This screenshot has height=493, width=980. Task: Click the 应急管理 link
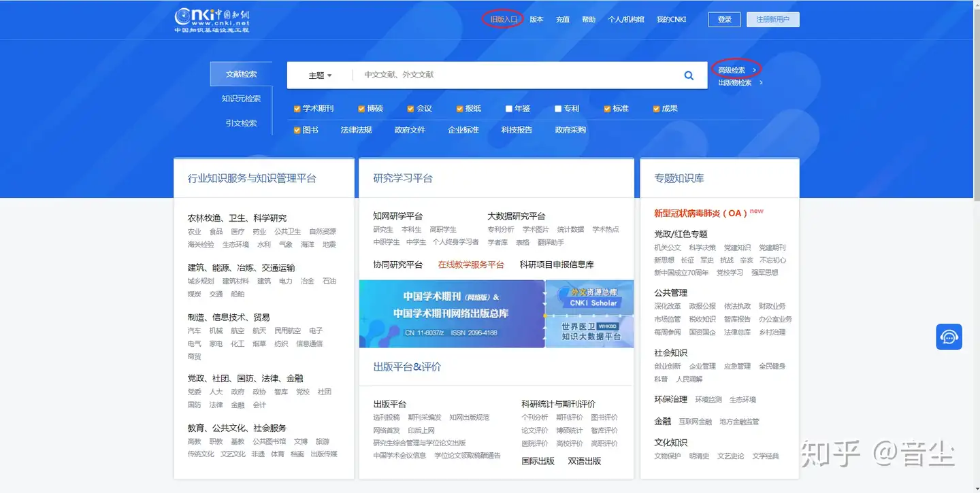(x=737, y=367)
